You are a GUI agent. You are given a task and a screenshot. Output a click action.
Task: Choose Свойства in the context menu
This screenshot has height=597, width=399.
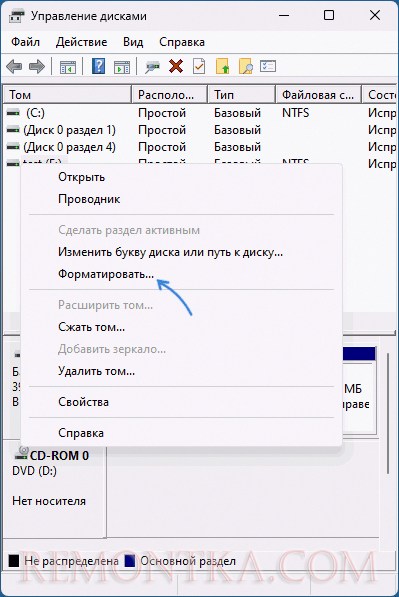point(181,402)
